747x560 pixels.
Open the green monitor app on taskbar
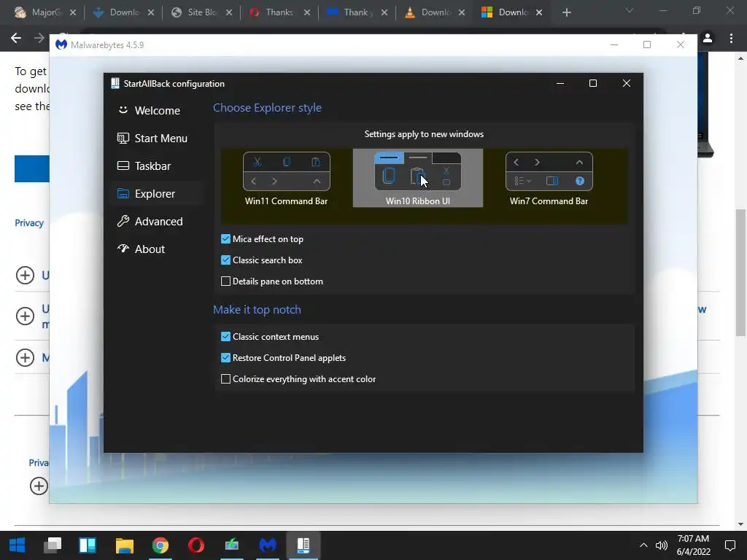(x=232, y=545)
